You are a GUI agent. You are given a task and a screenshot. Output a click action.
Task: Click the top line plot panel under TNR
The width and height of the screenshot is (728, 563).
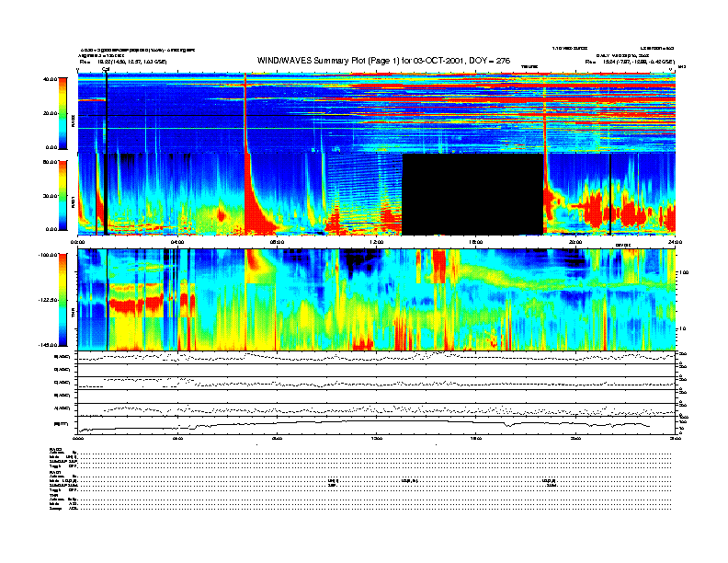(375, 357)
